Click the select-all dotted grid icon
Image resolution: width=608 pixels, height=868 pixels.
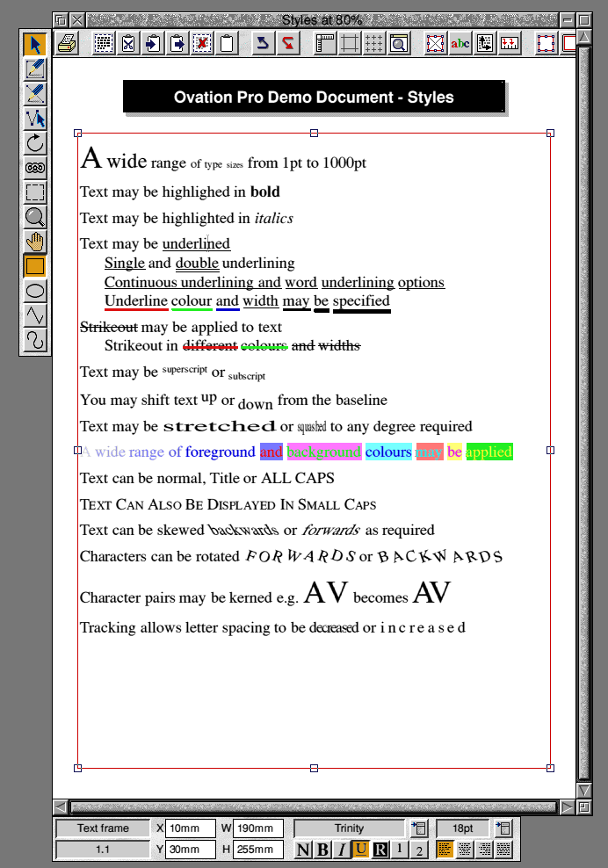point(104,43)
